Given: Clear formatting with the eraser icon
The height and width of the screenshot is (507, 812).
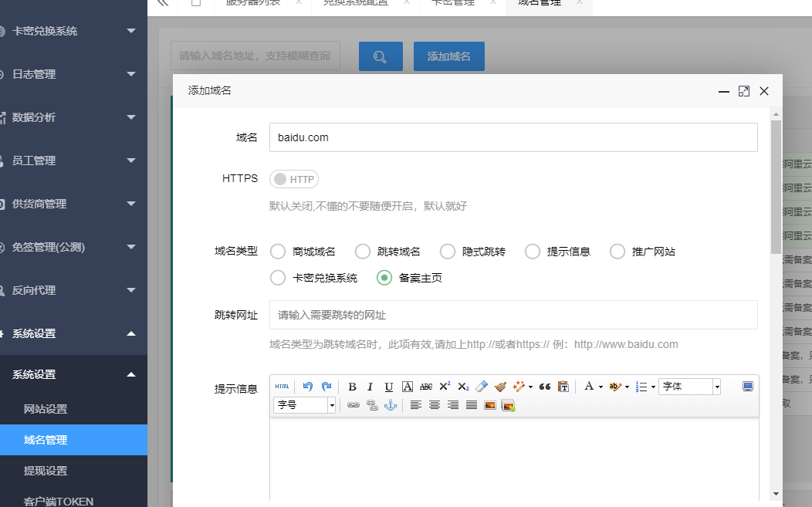Looking at the screenshot, I should [x=482, y=387].
